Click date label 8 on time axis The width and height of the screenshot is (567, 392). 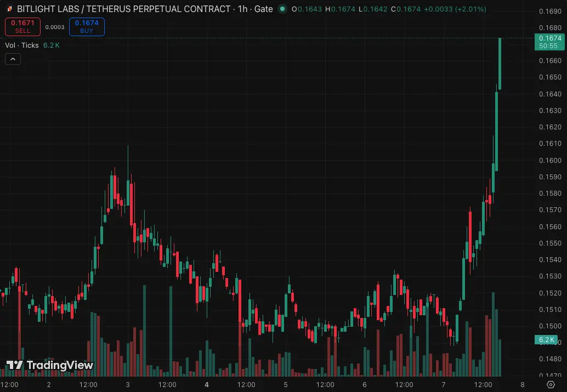[x=523, y=385]
